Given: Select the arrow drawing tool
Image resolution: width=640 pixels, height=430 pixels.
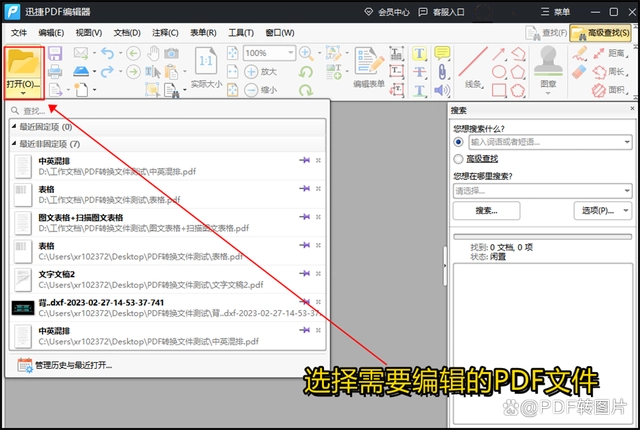Looking at the screenshot, I should point(498,53).
